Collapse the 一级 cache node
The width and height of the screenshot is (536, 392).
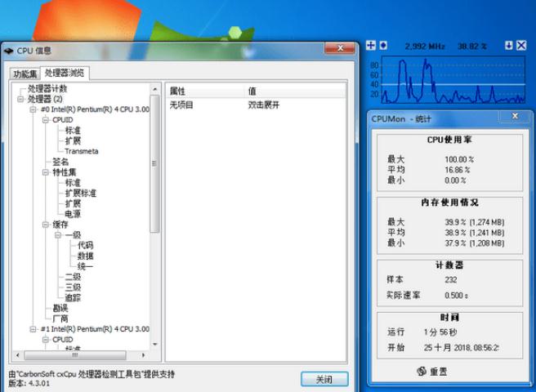point(58,234)
